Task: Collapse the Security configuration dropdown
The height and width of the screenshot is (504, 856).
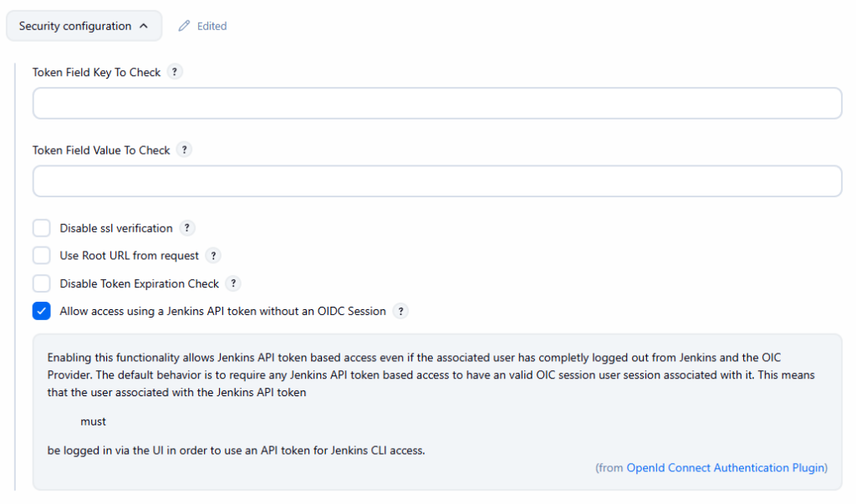Action: 84,26
